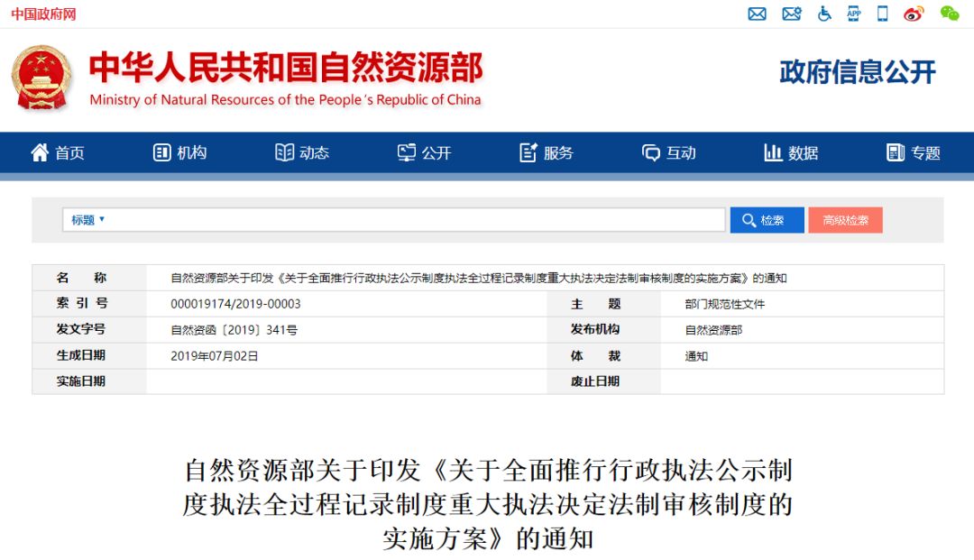Select the 自然资源部 issuing agency value

[x=713, y=330]
